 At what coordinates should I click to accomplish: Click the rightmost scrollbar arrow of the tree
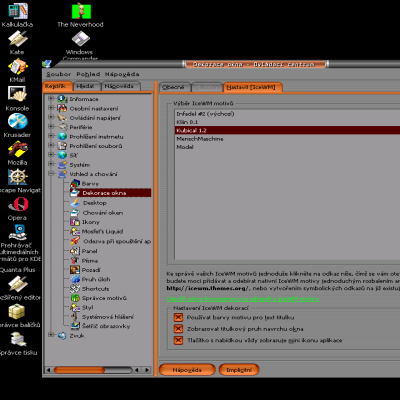click(147, 370)
